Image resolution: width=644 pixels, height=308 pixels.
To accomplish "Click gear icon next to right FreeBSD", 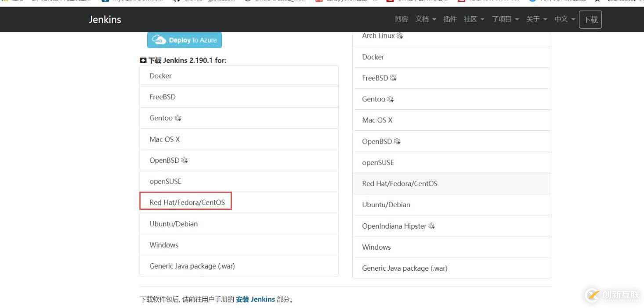I will pyautogui.click(x=393, y=78).
